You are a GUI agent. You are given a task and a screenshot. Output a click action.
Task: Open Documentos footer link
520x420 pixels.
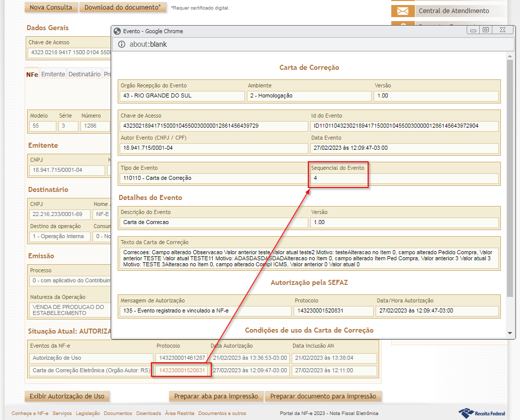(x=118, y=413)
